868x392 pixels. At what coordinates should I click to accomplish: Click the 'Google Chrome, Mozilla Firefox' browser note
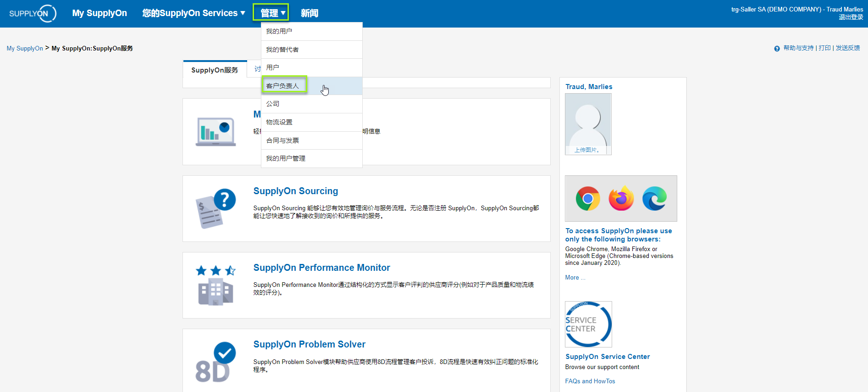(619, 256)
